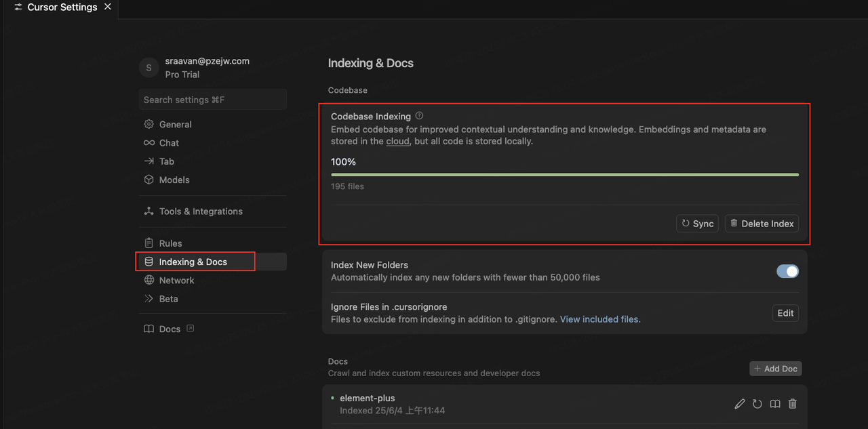Click the user avatar circle with S
The height and width of the screenshot is (429, 868).
click(x=149, y=68)
